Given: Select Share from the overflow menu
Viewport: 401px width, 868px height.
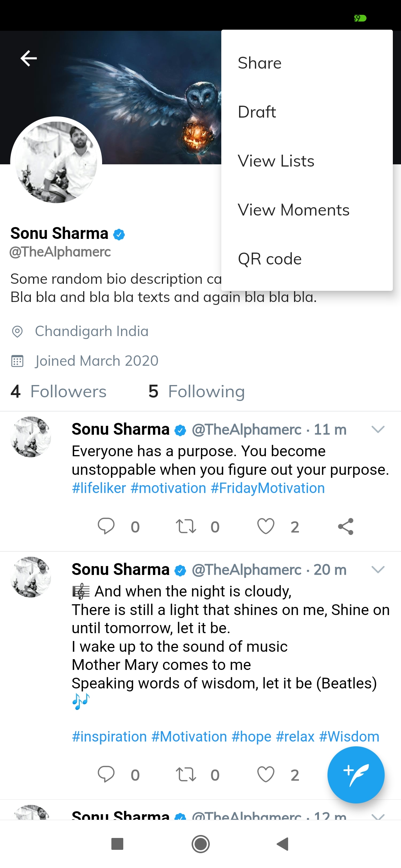Looking at the screenshot, I should tap(260, 63).
